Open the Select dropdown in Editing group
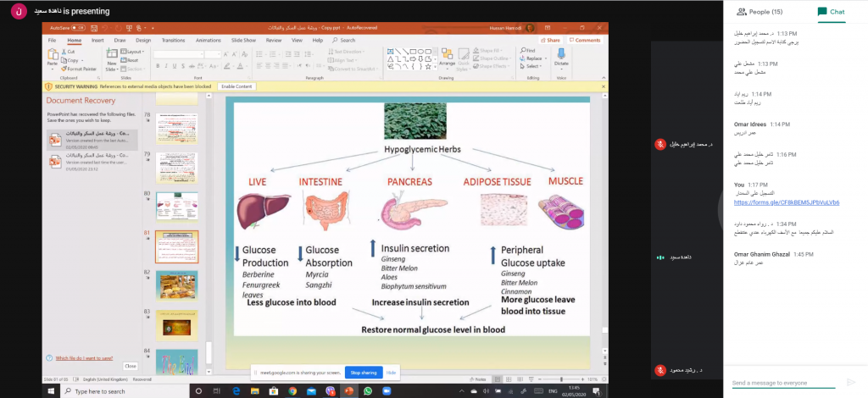 click(x=532, y=66)
